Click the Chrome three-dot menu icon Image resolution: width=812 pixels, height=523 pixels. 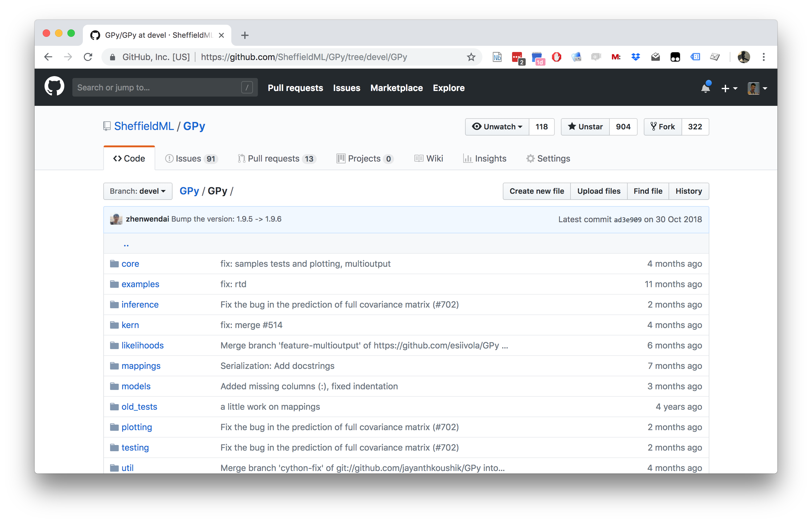point(763,57)
